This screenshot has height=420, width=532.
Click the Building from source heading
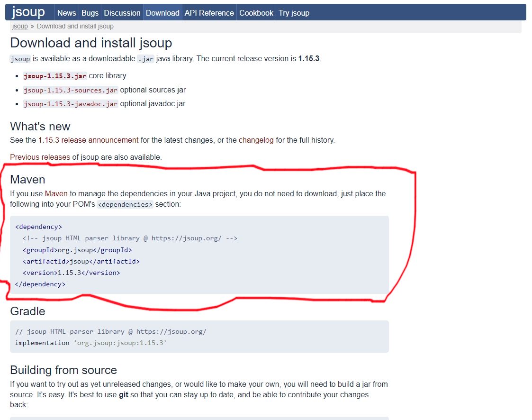63,370
